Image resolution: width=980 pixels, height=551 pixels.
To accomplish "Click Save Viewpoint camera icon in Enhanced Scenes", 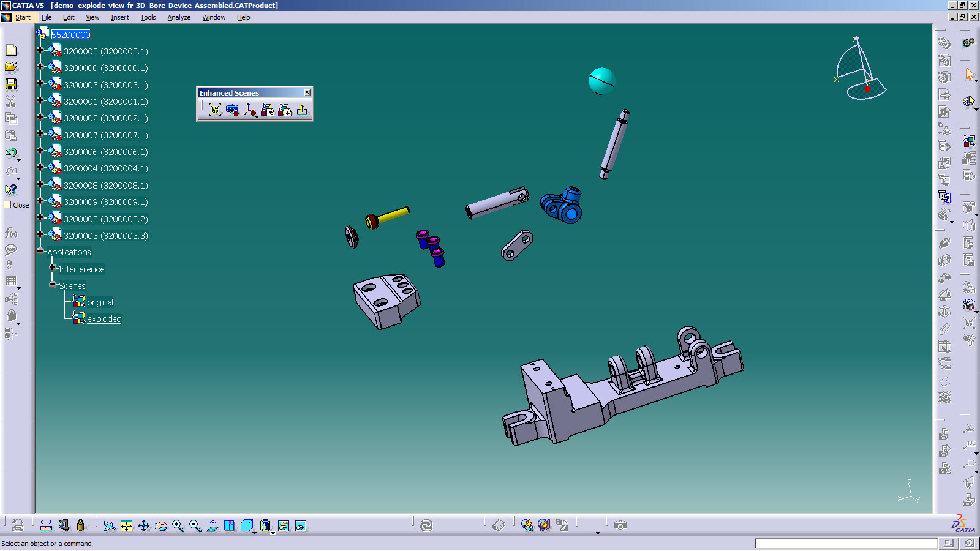I will click(x=232, y=110).
